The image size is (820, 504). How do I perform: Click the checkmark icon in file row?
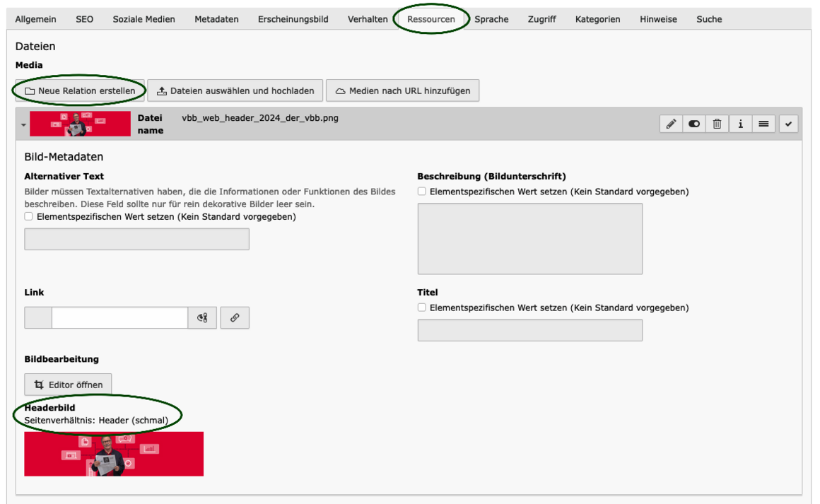(789, 124)
